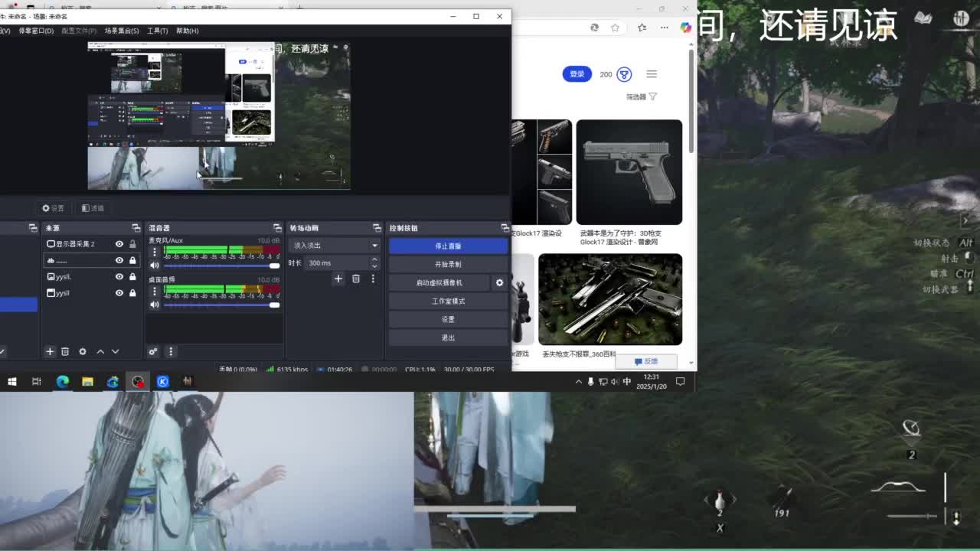Screen dimensions: 980x551
Task: Pop out the 转场动画 dock panel
Action: point(377,228)
